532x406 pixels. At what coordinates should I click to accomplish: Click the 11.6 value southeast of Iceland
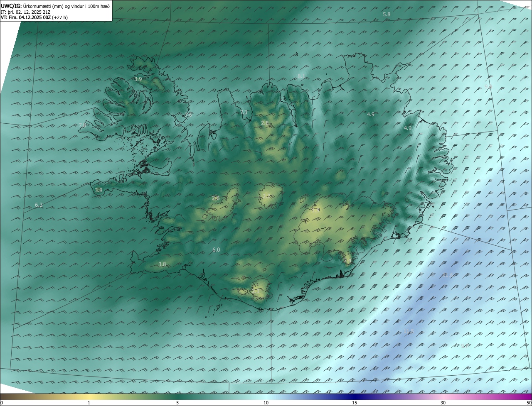click(448, 275)
